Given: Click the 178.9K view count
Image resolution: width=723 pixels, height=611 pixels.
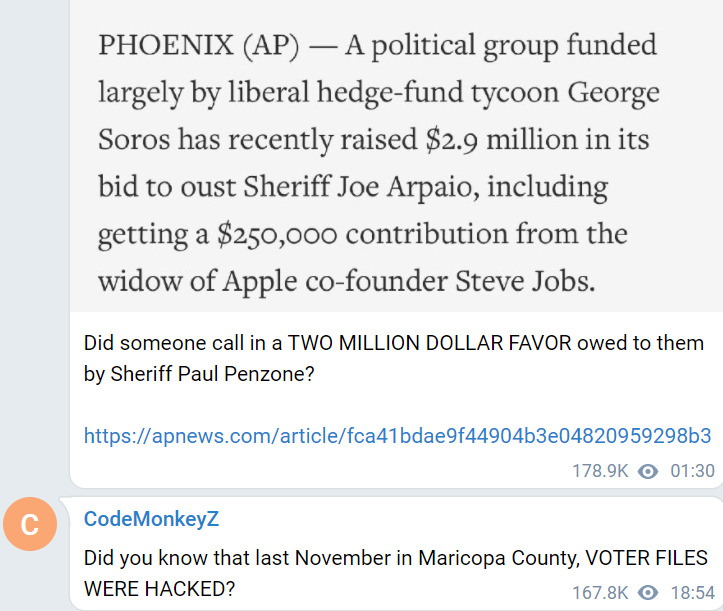Looking at the screenshot, I should (x=600, y=471).
